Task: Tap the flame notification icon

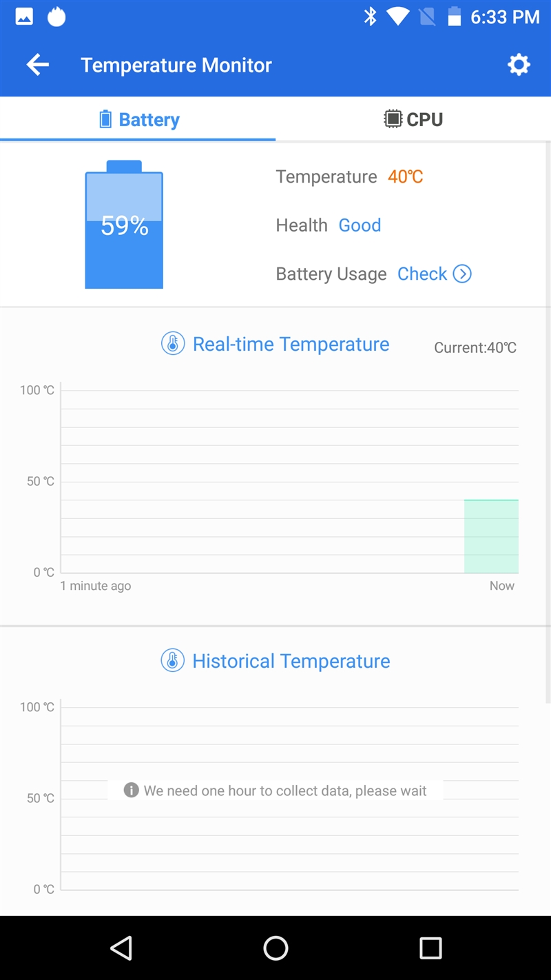Action: (x=56, y=17)
